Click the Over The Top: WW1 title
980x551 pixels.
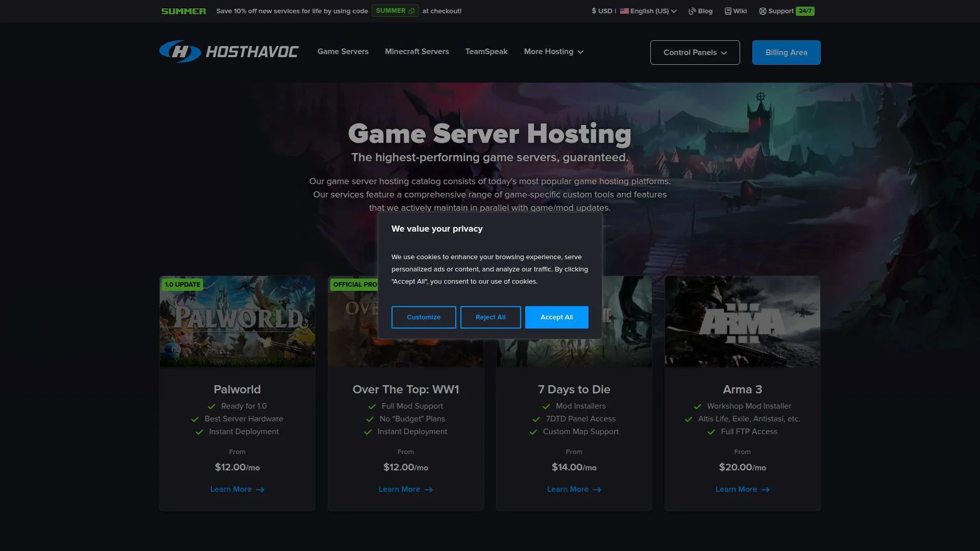(406, 389)
